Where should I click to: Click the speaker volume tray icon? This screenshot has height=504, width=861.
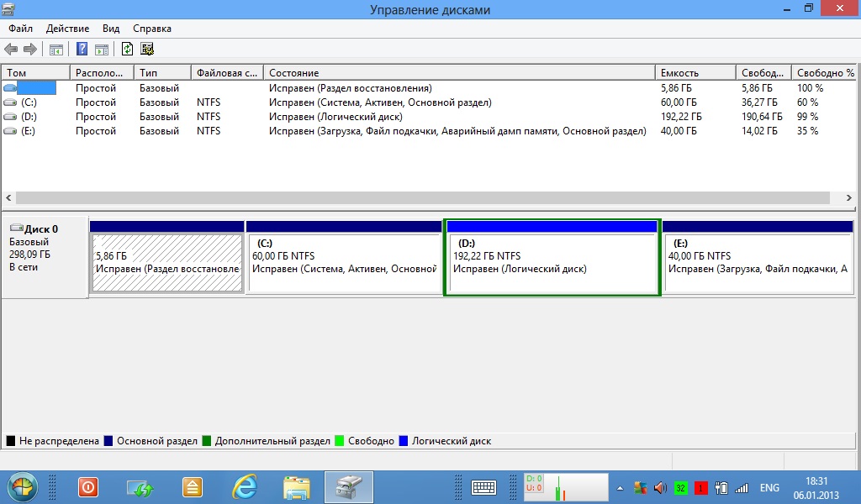point(660,487)
